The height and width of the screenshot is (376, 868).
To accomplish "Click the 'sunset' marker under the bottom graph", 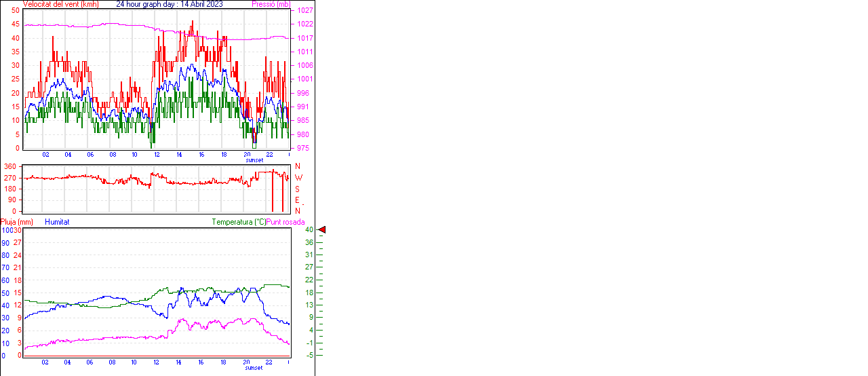I will click(254, 368).
